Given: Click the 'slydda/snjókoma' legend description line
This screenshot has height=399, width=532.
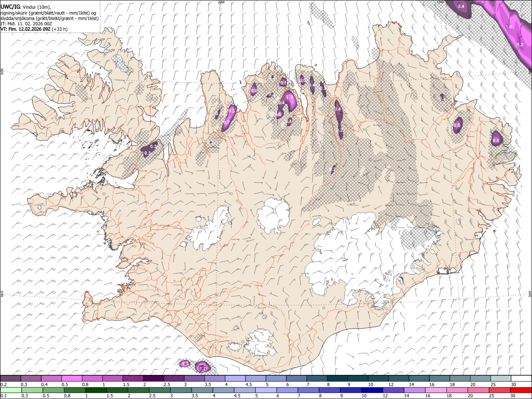Looking at the screenshot, I should point(49,18).
